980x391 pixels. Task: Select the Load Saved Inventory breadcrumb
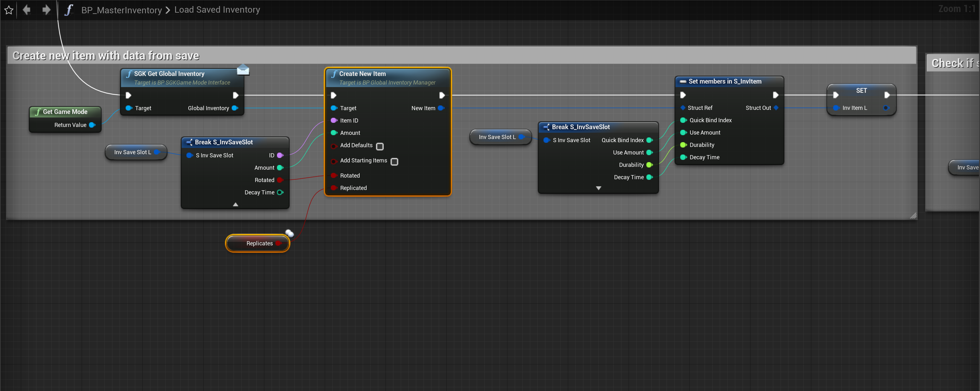(217, 10)
